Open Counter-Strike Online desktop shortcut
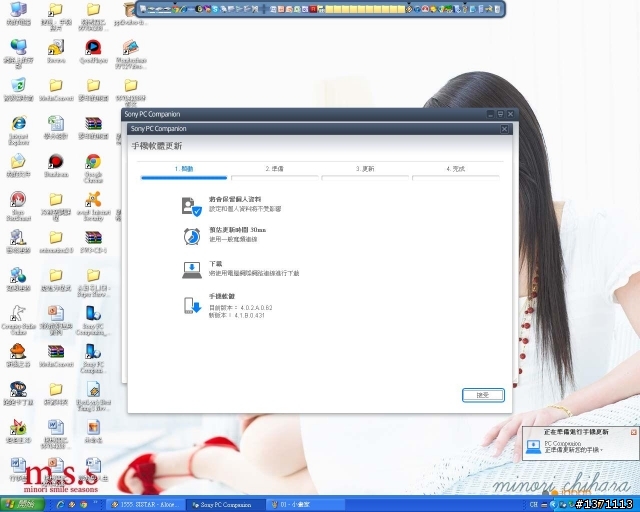The width and height of the screenshot is (640, 512). [x=18, y=321]
